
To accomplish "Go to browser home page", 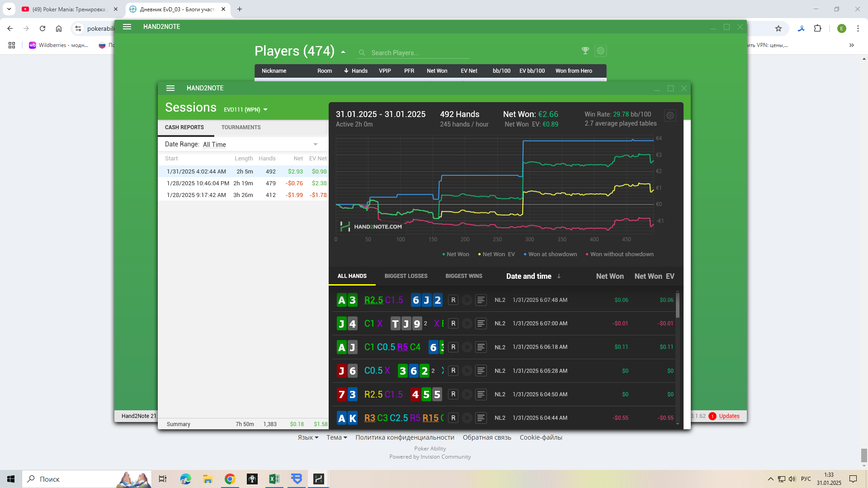I will click(59, 28).
